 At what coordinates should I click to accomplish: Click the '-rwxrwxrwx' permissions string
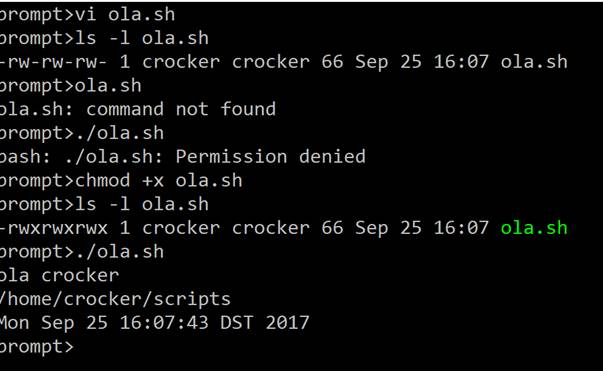[x=54, y=228]
